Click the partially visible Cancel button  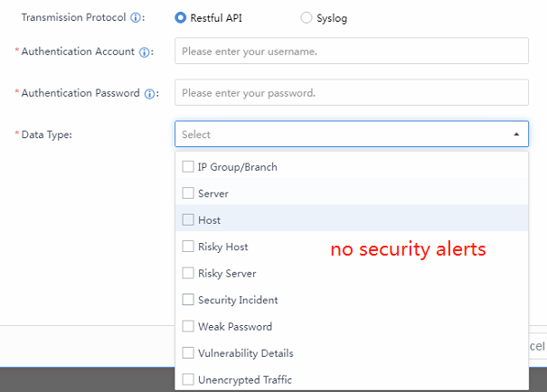pos(538,347)
